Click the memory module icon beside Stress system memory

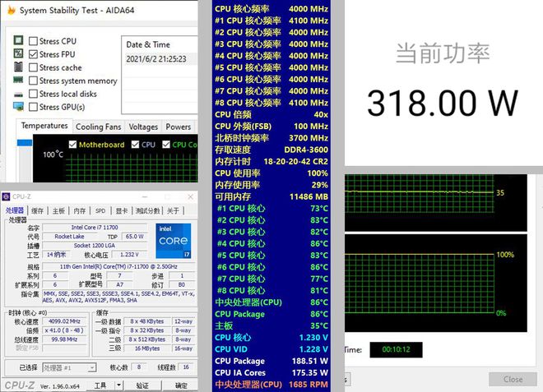[18, 80]
